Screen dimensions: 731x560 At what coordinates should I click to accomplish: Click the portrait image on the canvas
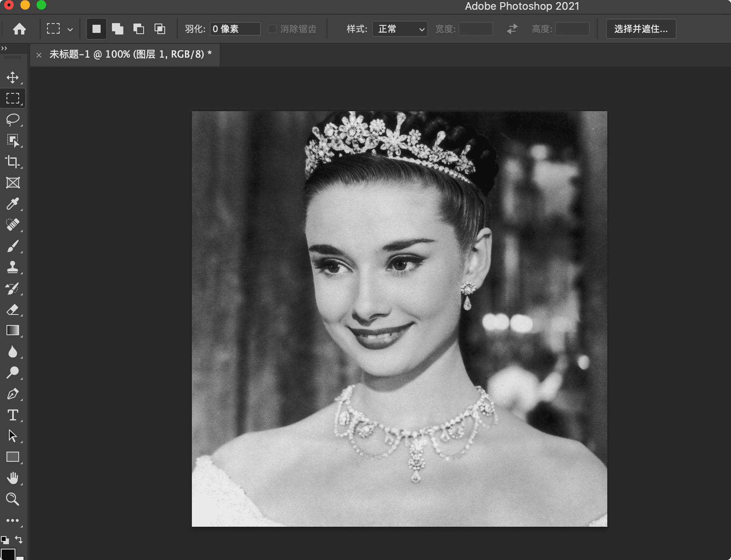pyautogui.click(x=400, y=319)
